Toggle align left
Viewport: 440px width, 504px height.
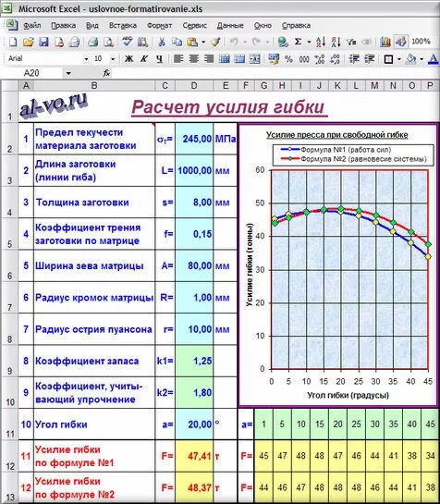point(178,59)
